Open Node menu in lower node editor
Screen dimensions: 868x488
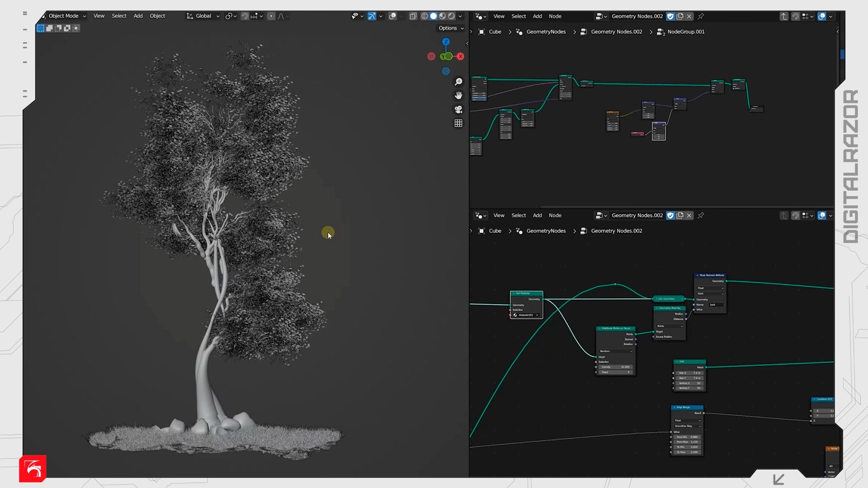(555, 216)
